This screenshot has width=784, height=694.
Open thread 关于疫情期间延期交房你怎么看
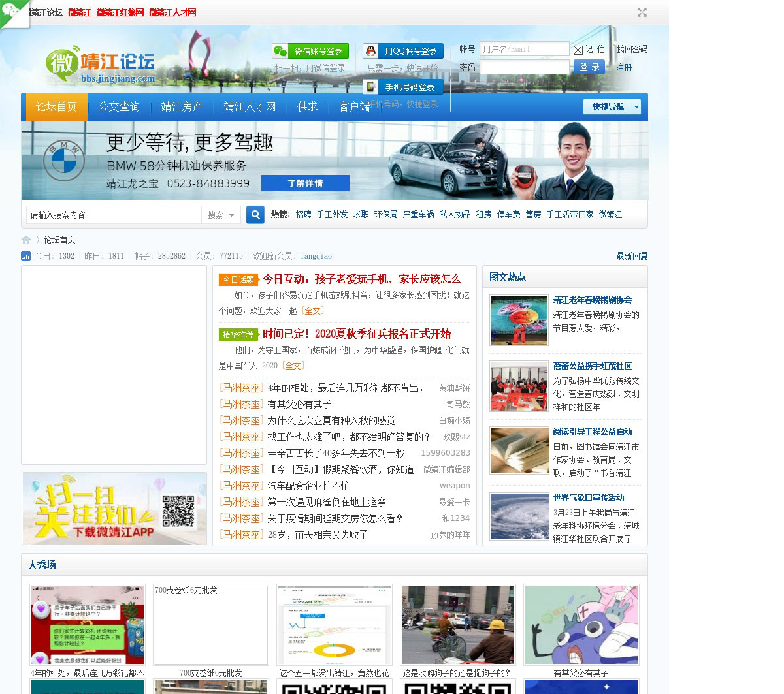tap(335, 518)
